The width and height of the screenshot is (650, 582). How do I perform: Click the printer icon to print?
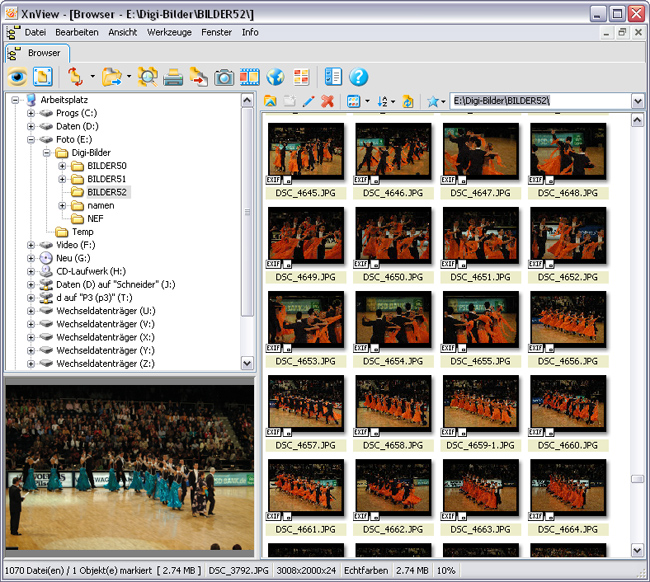point(173,77)
